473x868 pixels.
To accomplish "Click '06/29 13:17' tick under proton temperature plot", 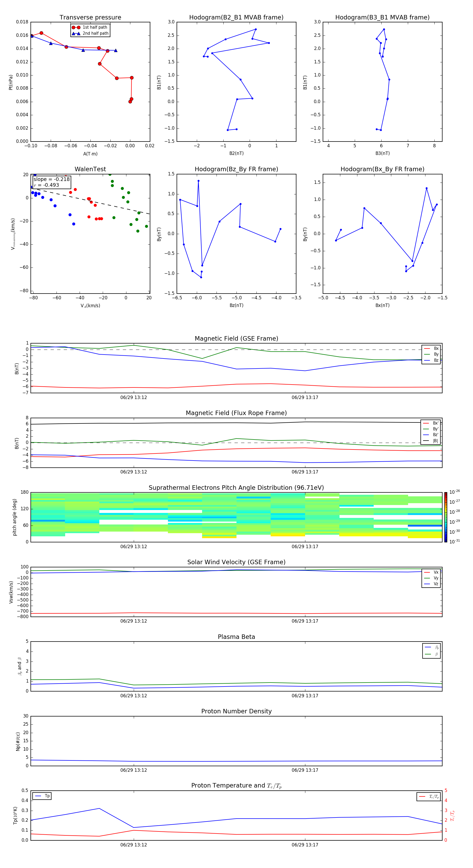I will [305, 845].
